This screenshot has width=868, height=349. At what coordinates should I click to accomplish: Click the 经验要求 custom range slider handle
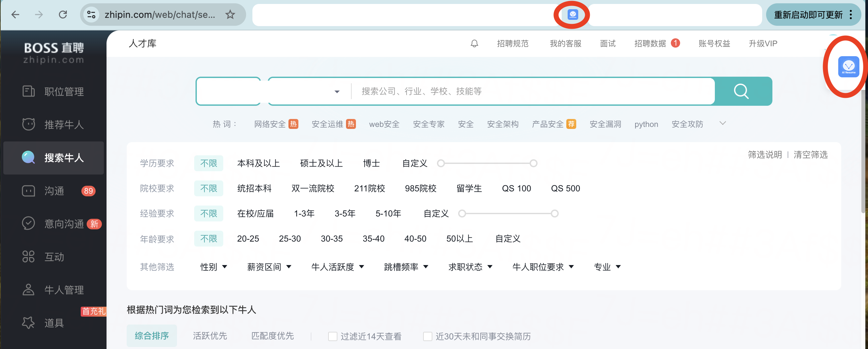[462, 213]
